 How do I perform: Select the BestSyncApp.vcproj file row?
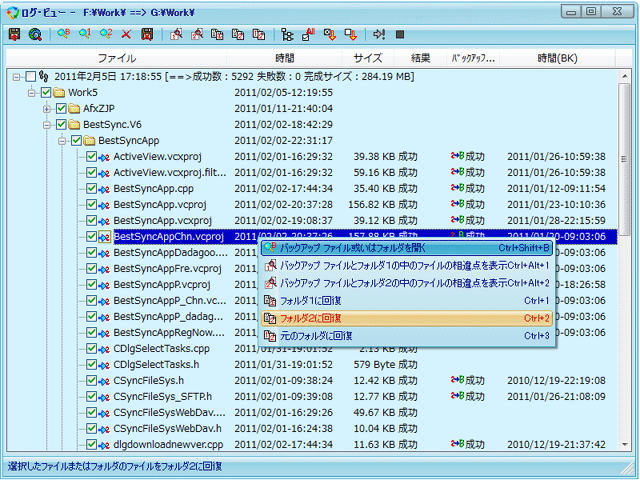[312, 204]
